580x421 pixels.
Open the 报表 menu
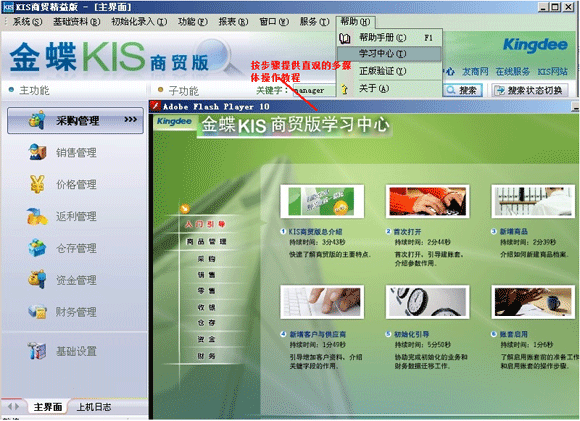[233, 22]
